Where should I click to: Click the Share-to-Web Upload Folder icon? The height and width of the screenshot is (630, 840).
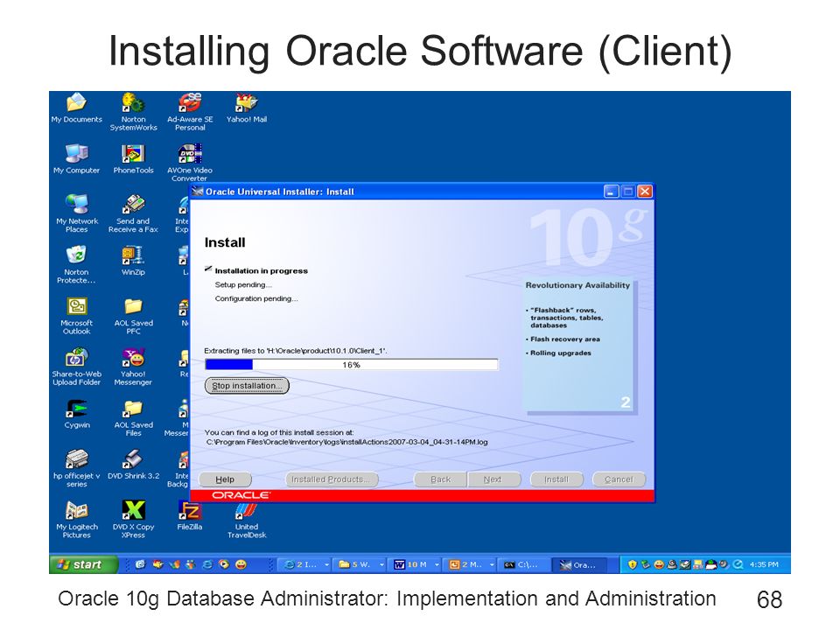point(76,367)
